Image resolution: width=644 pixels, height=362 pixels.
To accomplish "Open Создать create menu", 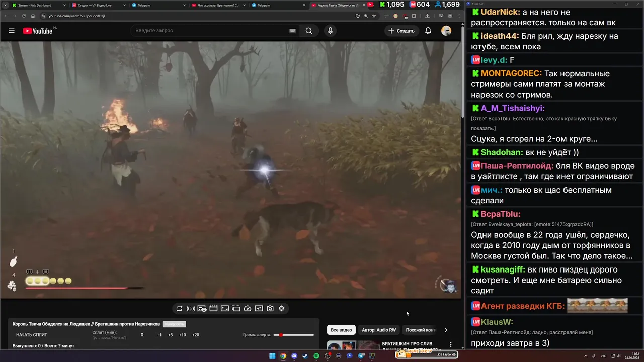I will (401, 31).
